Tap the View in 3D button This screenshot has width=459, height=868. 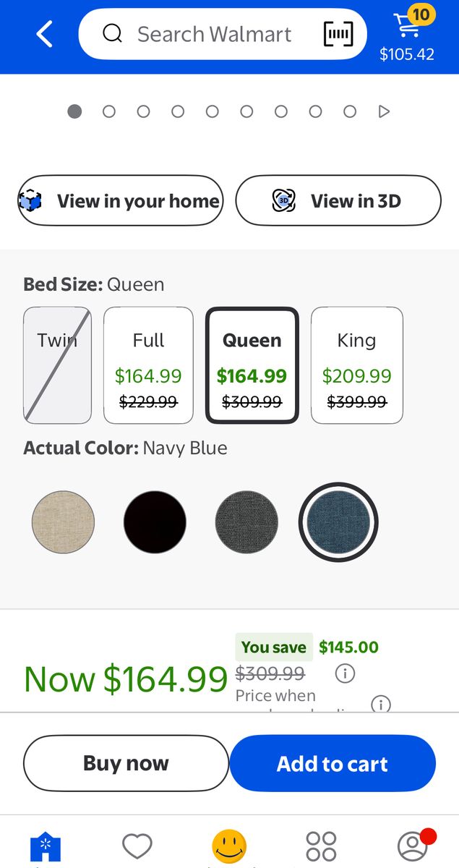pos(338,200)
